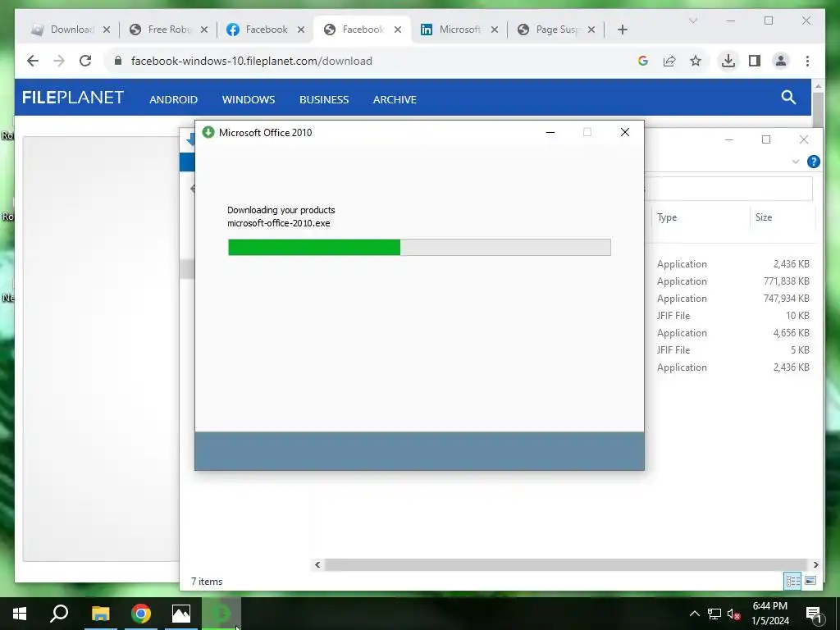The width and height of the screenshot is (840, 630).
Task: Open Chrome tab search chevron
Action: click(x=692, y=21)
